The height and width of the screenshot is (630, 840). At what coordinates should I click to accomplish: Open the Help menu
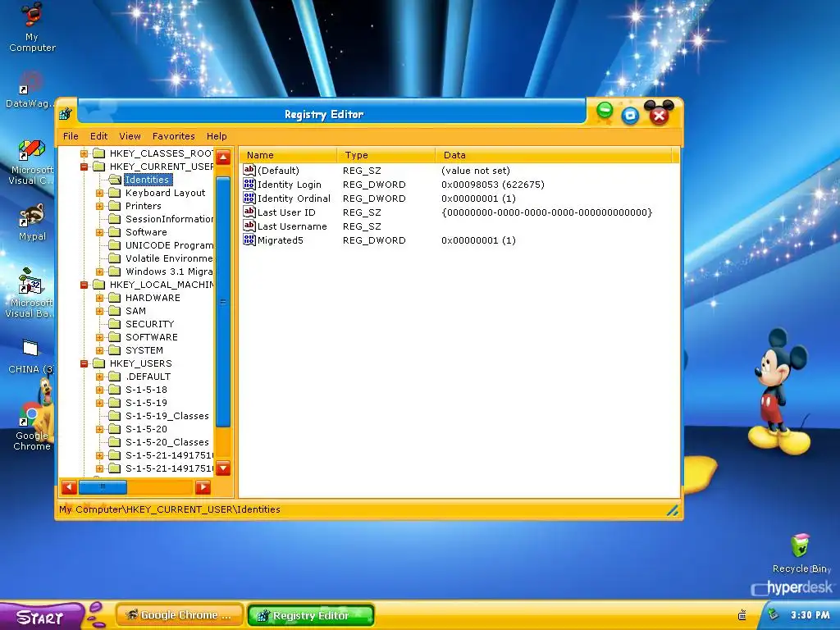coord(217,136)
